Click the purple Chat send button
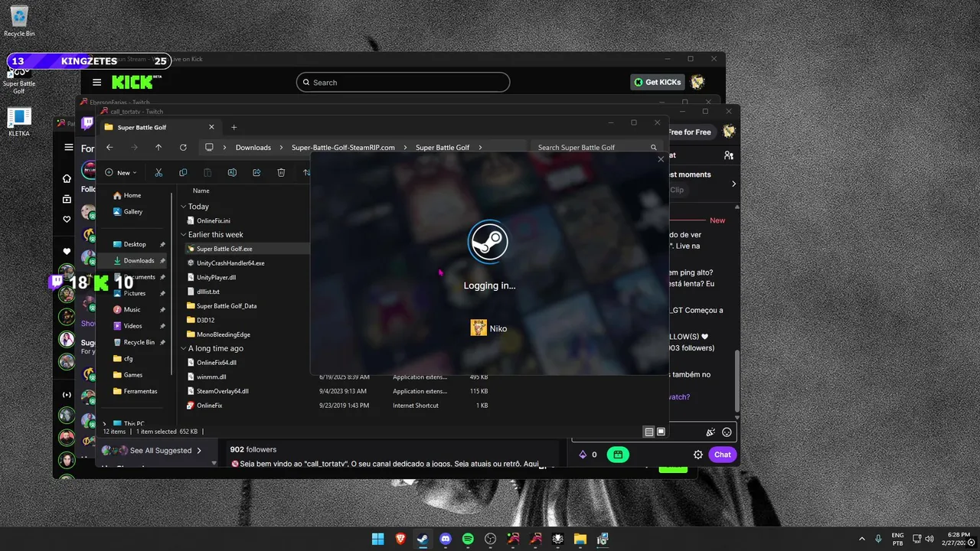Viewport: 980px width, 551px height. pos(723,455)
